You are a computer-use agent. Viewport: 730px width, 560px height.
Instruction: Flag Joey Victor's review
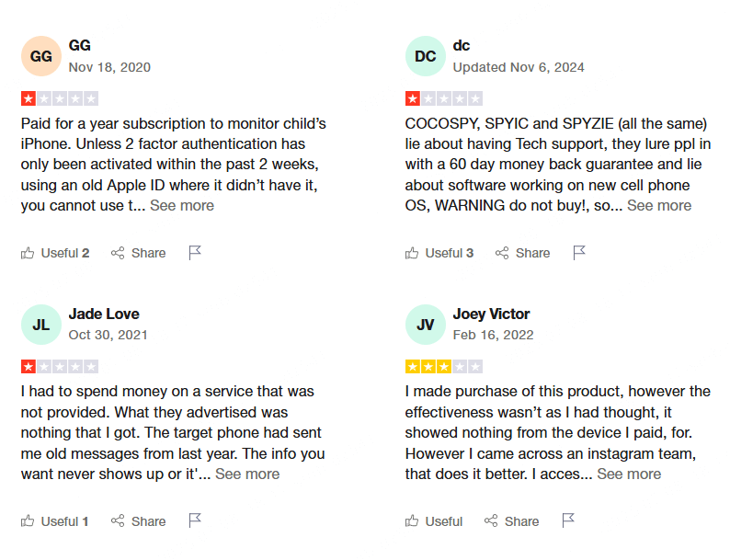click(568, 520)
